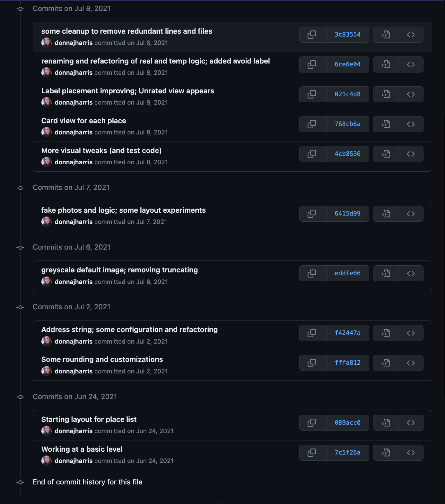Copy full SHA of commit 6ce6e04
Image resolution: width=445 pixels, height=504 pixels.
tap(312, 64)
